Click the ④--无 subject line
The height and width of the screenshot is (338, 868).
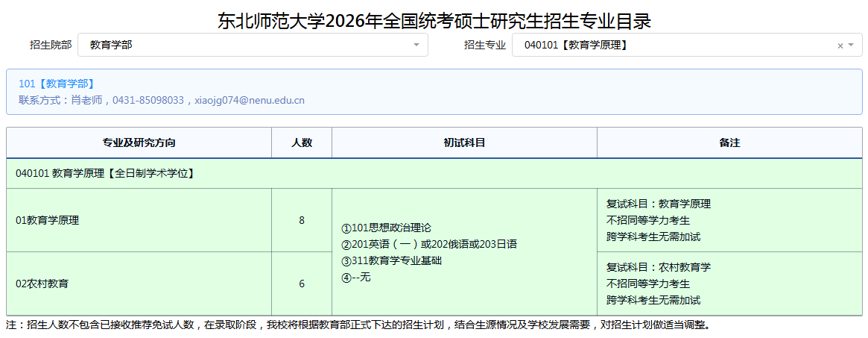coord(356,277)
